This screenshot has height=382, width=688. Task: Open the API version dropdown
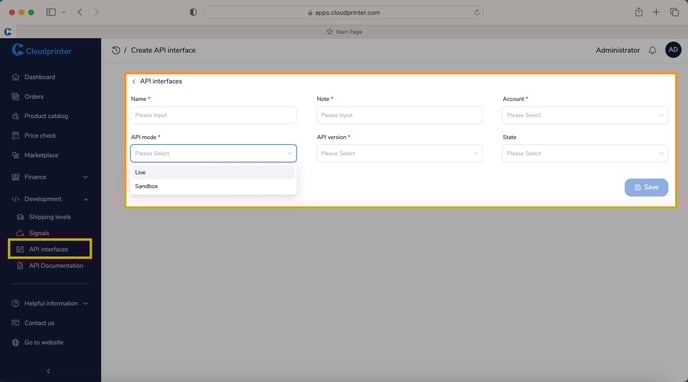(399, 154)
